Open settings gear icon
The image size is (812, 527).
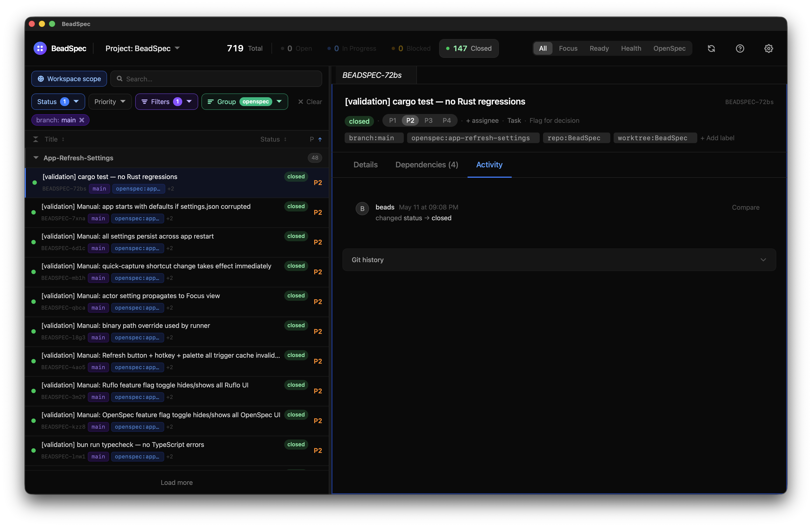(x=768, y=49)
